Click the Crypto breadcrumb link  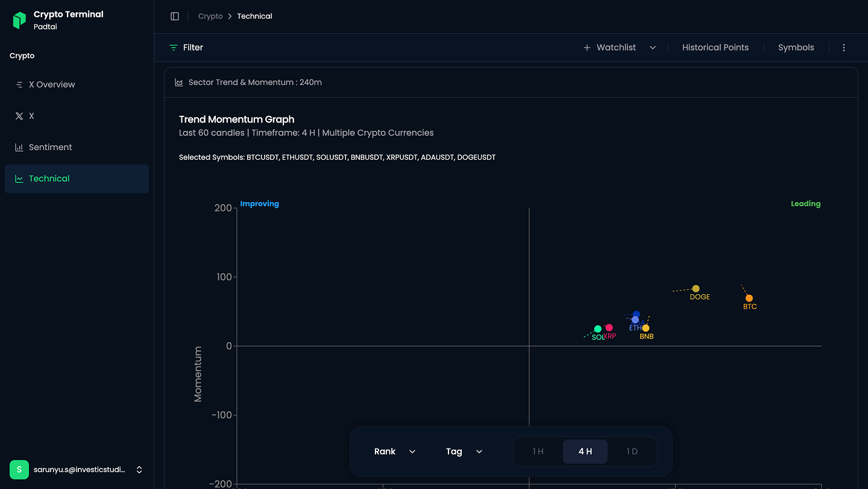pyautogui.click(x=210, y=16)
